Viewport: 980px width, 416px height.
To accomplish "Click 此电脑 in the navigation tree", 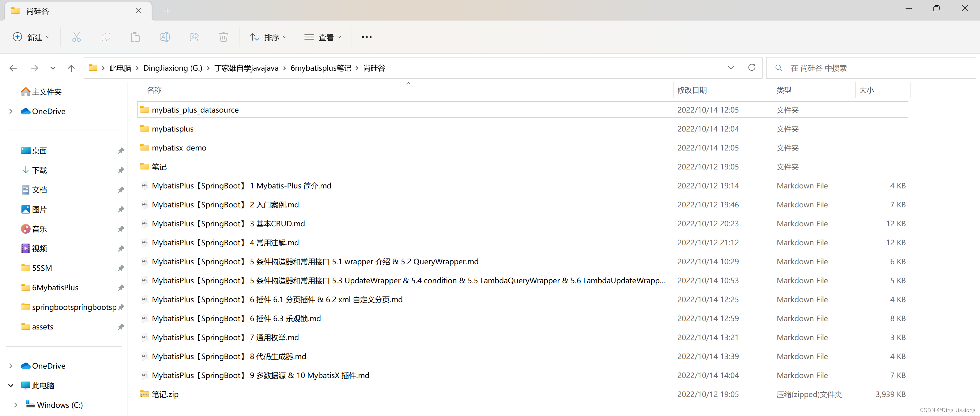I will (38, 385).
